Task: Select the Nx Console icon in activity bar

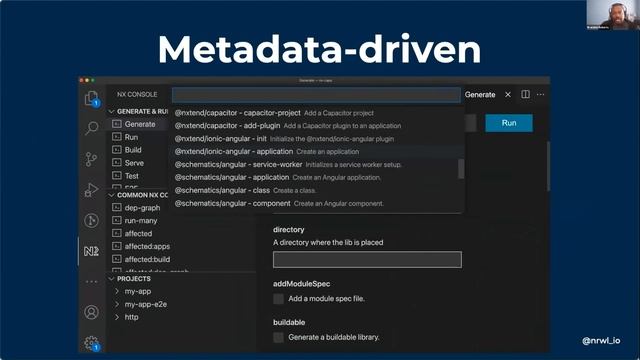Action: pyautogui.click(x=91, y=251)
